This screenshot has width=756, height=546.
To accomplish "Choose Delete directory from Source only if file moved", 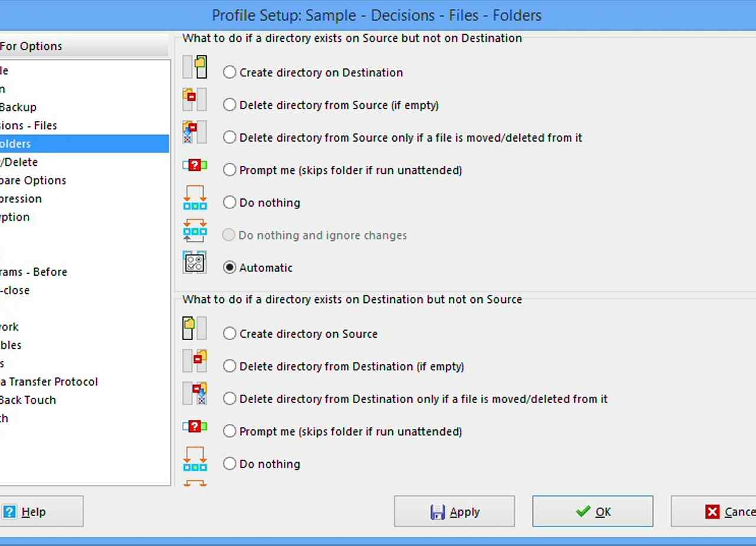I will 229,138.
